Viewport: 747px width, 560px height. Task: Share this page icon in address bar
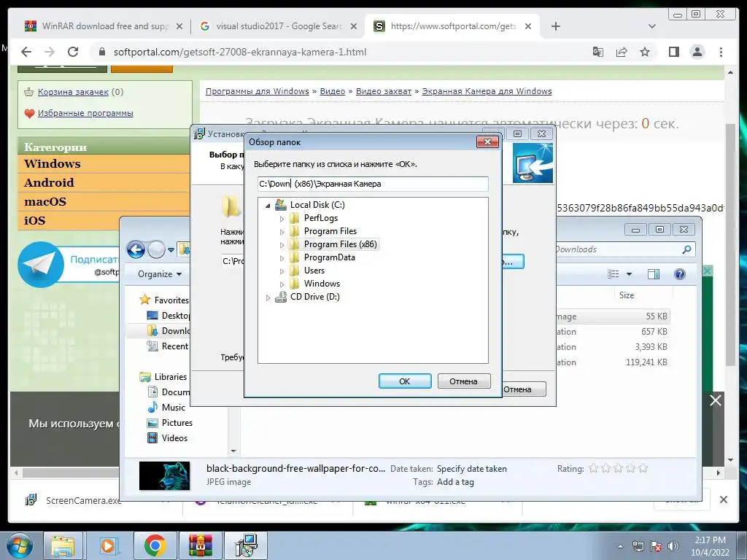pyautogui.click(x=622, y=52)
